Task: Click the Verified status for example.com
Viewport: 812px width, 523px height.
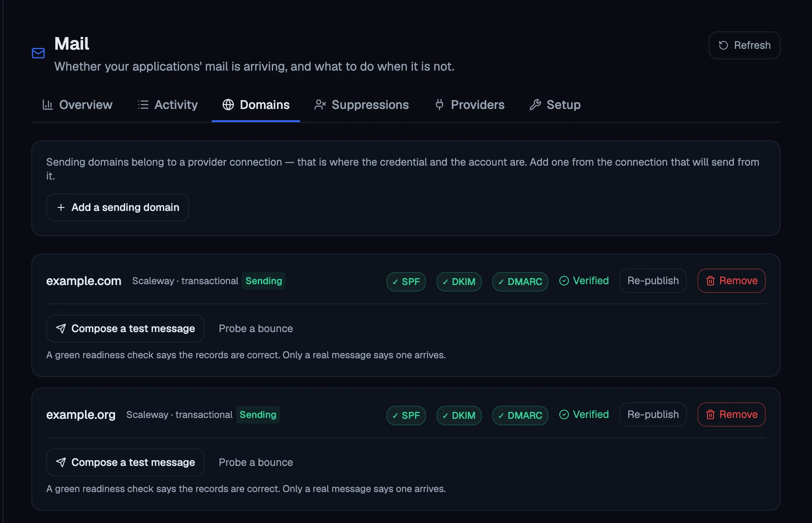Action: coord(584,281)
